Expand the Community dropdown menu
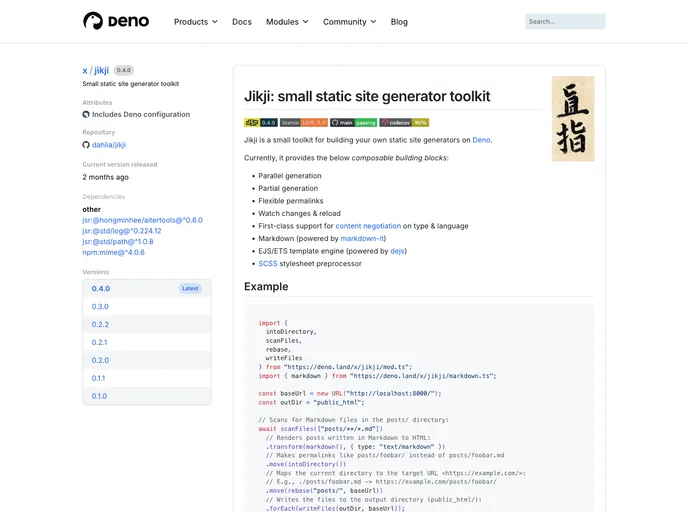The image size is (688, 512). tap(349, 22)
